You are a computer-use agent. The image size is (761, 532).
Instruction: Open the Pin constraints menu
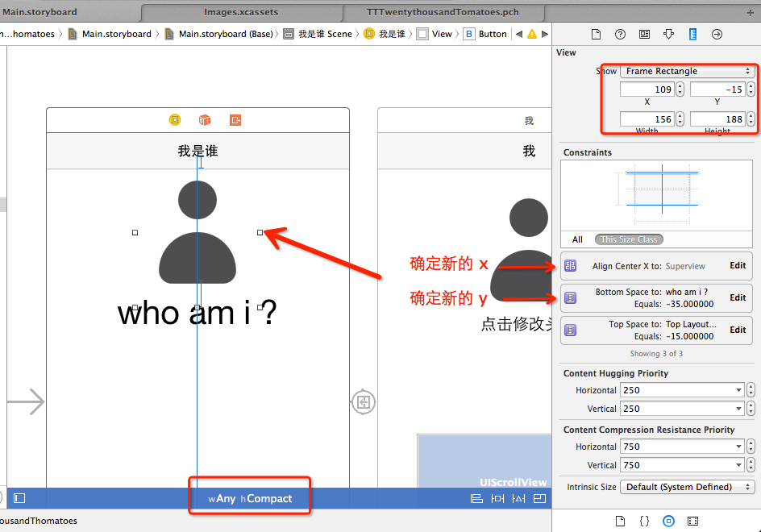497,498
